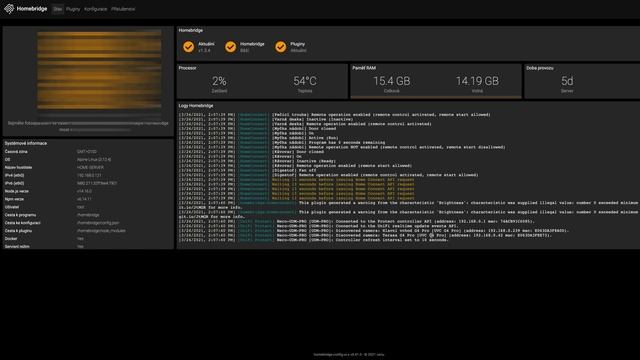Click the IPv4 (eth0) row label

point(14,176)
